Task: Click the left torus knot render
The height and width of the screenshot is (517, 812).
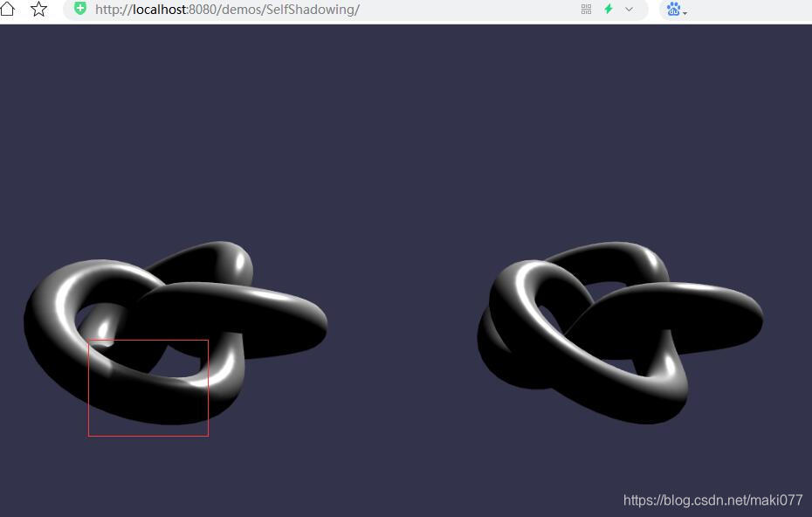Action: [175, 333]
